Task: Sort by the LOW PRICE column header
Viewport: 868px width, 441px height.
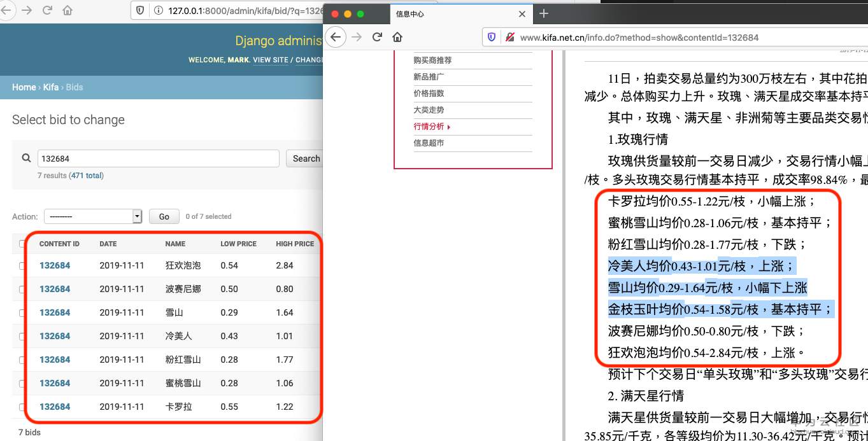Action: tap(238, 244)
